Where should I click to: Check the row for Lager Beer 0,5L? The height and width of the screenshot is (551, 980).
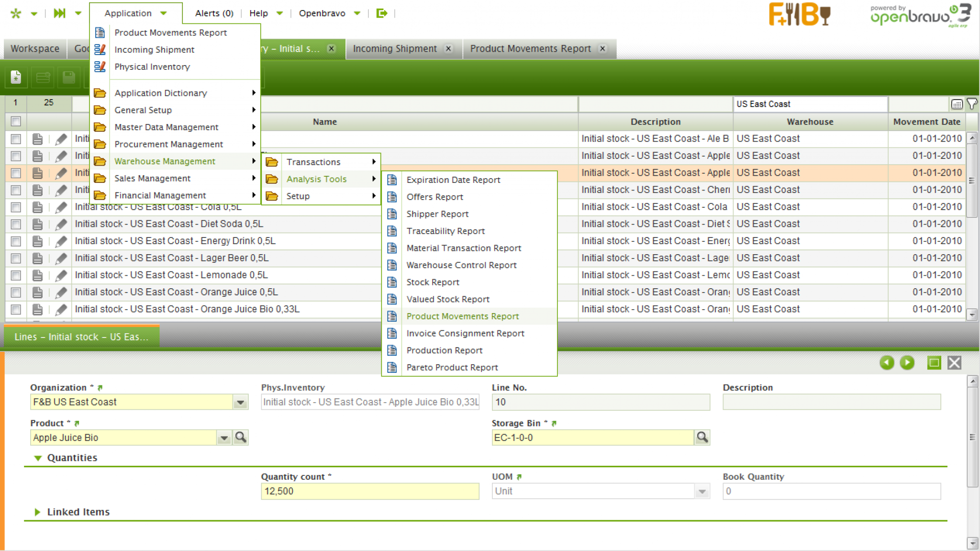[x=16, y=258]
